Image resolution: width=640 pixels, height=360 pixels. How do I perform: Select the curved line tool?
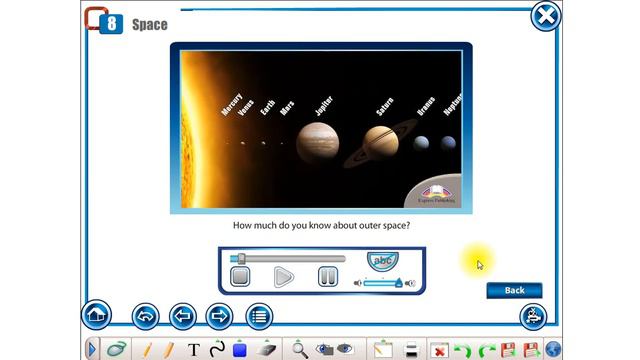point(217,349)
